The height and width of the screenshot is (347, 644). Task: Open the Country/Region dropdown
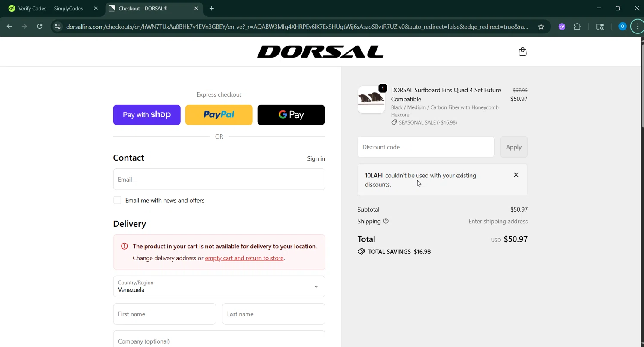[219, 286]
